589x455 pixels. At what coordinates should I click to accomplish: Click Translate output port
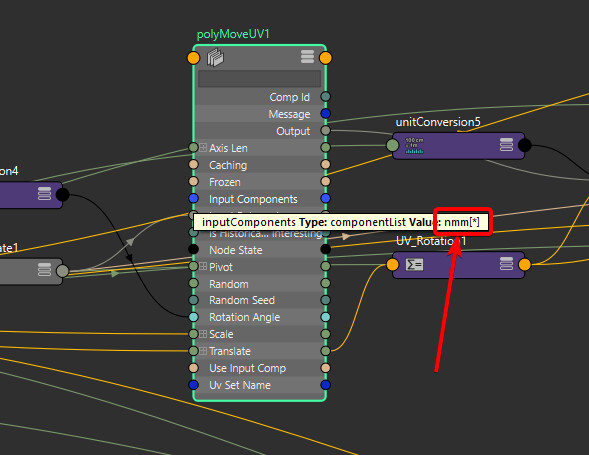click(x=325, y=351)
